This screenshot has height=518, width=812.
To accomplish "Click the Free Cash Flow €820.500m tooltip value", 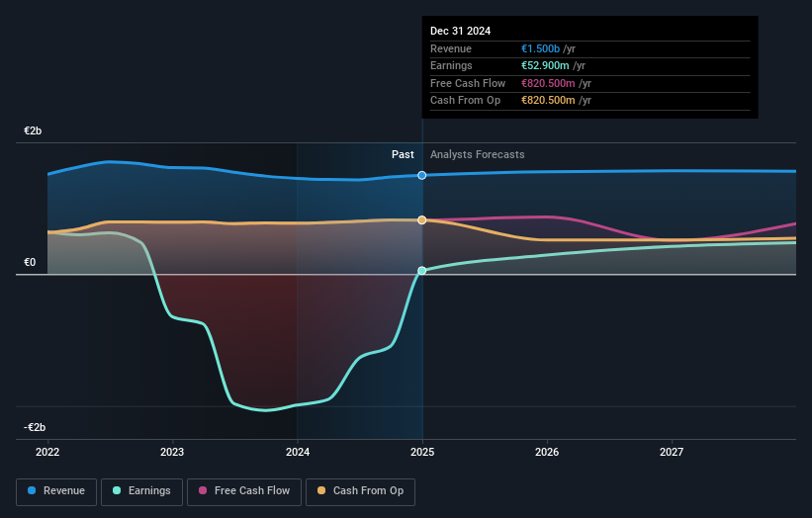I will click(548, 83).
